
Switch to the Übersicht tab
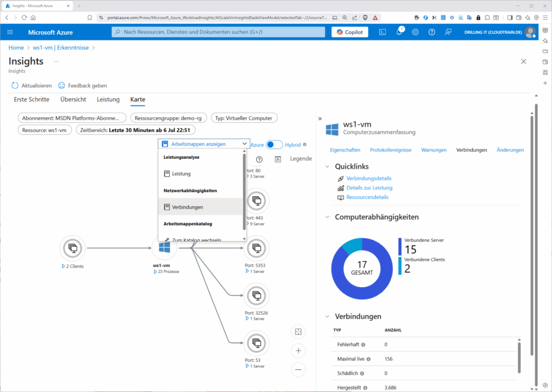coord(73,99)
